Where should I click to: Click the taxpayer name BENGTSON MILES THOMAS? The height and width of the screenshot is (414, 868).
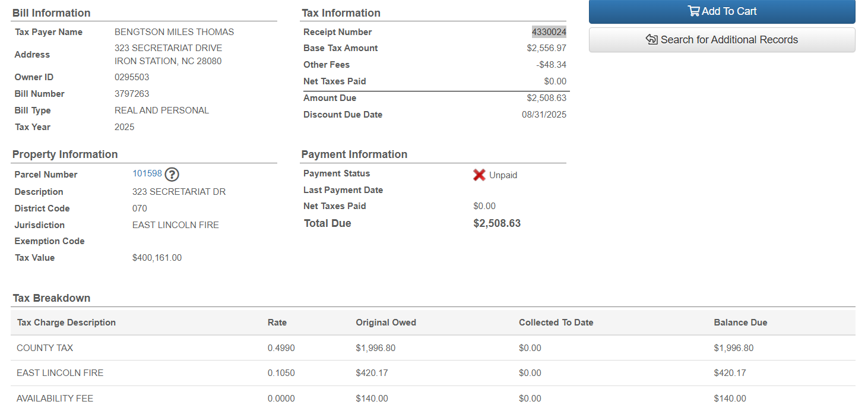[174, 32]
